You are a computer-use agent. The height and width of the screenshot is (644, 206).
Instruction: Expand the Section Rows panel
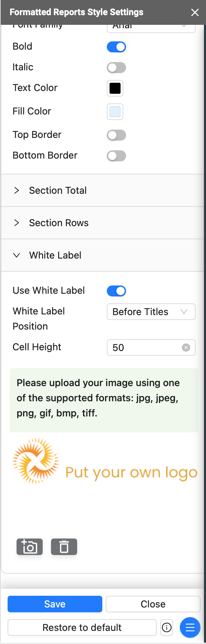(x=103, y=223)
